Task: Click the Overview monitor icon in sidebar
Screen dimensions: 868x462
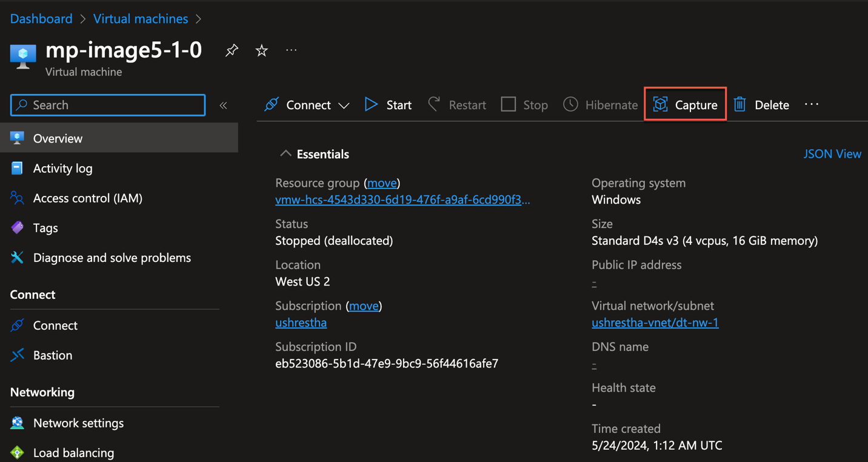Action: click(x=17, y=138)
